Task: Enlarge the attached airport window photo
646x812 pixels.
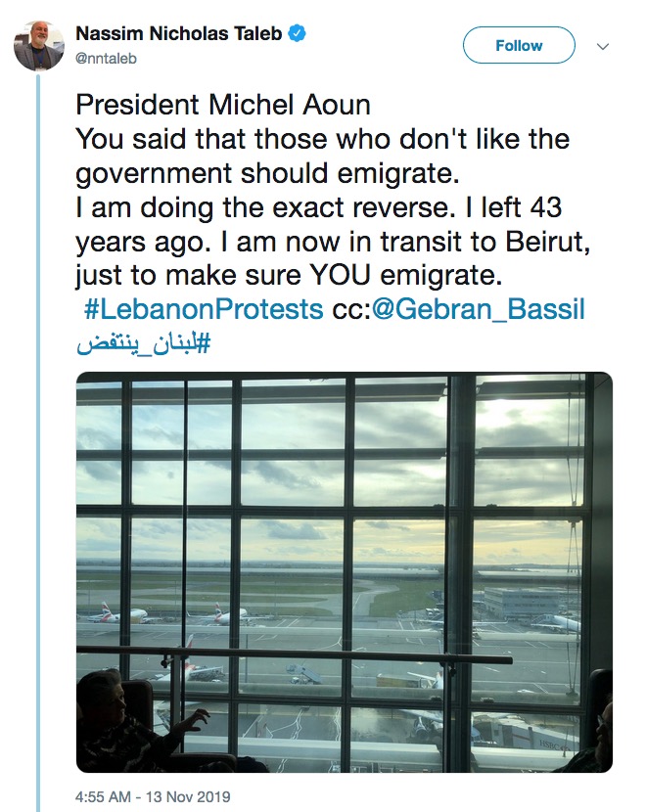Action: click(x=345, y=572)
